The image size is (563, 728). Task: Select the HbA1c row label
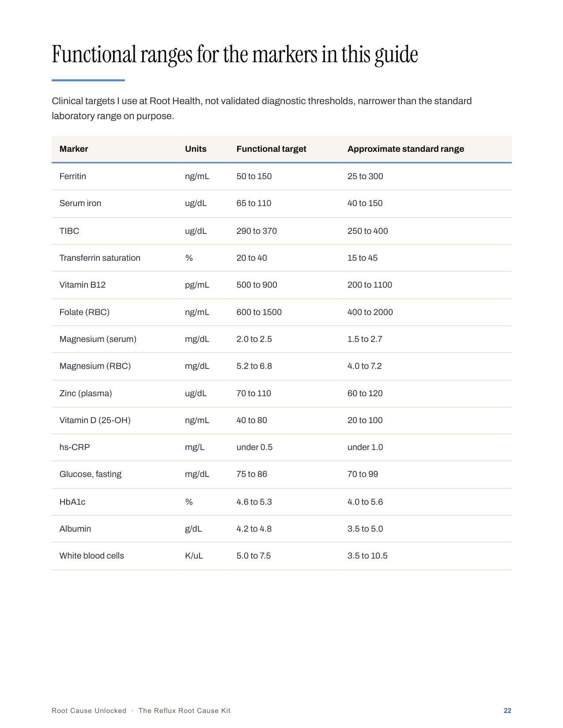click(72, 502)
